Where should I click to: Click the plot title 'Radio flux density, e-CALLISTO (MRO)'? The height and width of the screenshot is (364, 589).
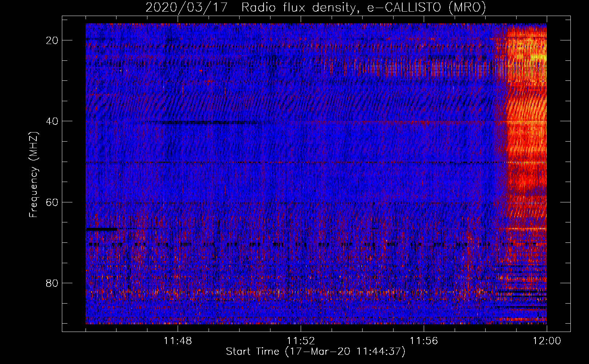[x=364, y=7]
